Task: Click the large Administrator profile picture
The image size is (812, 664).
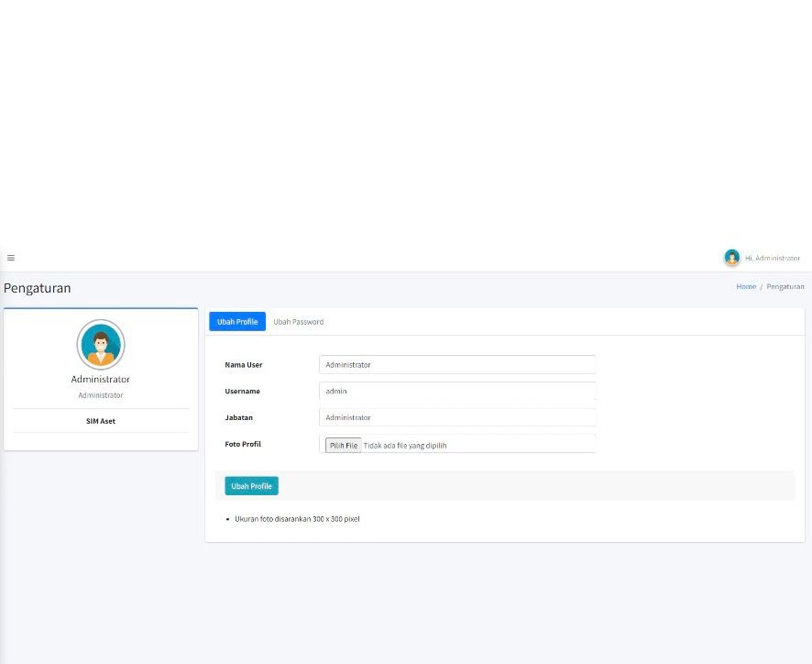Action: [101, 344]
